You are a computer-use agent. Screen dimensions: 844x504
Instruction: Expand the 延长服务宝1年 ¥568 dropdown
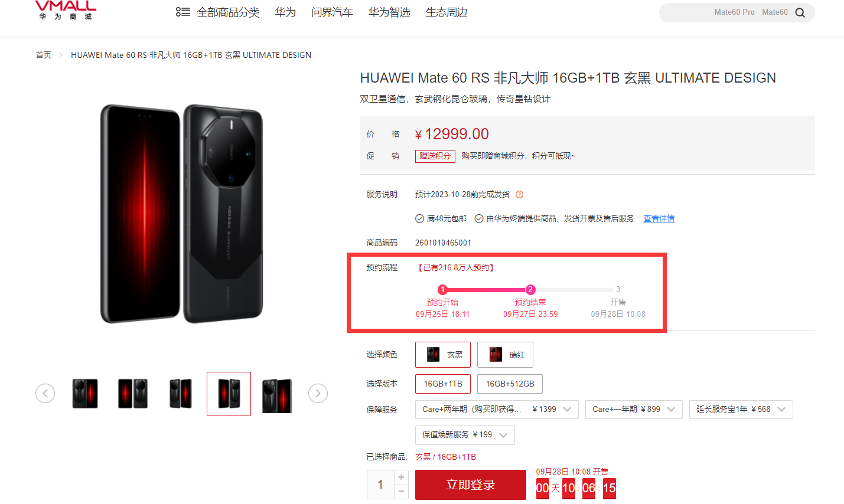point(741,410)
